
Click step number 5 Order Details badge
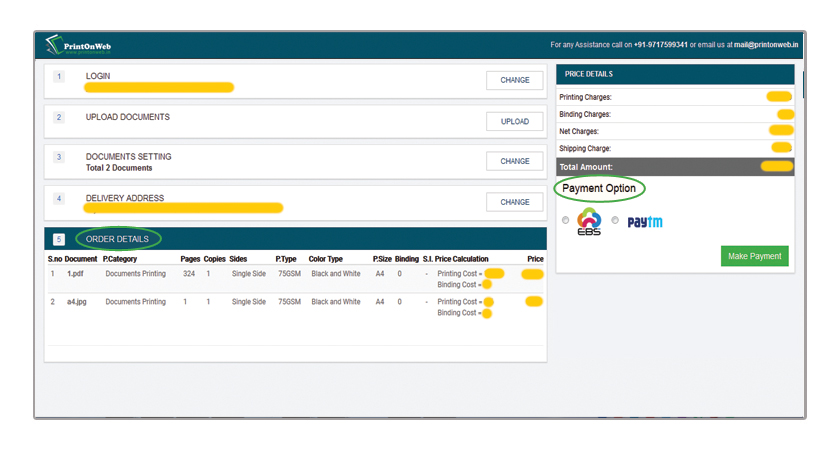59,239
